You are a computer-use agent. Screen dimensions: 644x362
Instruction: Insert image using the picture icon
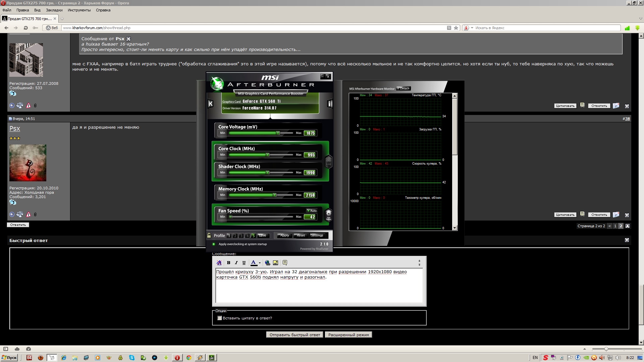[x=275, y=263]
